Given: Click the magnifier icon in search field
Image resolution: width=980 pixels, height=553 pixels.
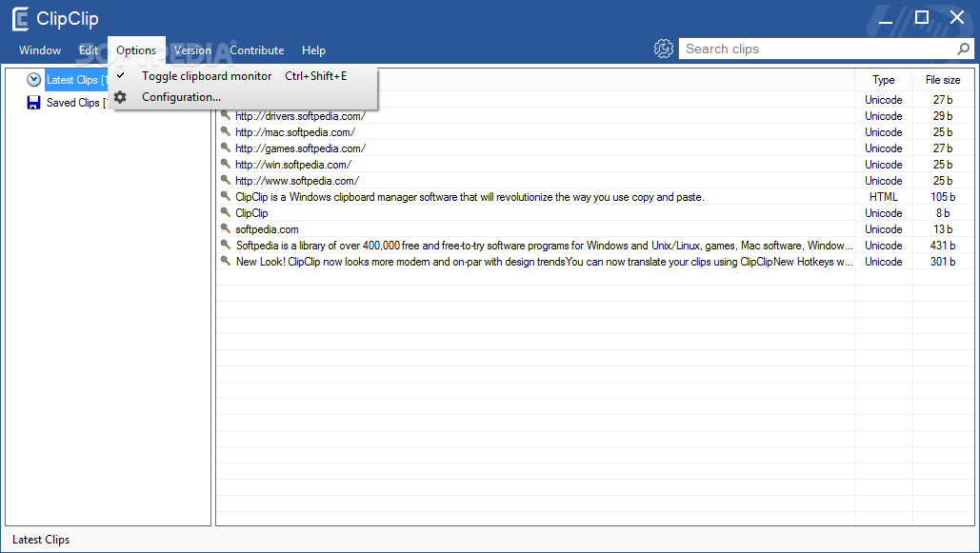Looking at the screenshot, I should tap(963, 49).
